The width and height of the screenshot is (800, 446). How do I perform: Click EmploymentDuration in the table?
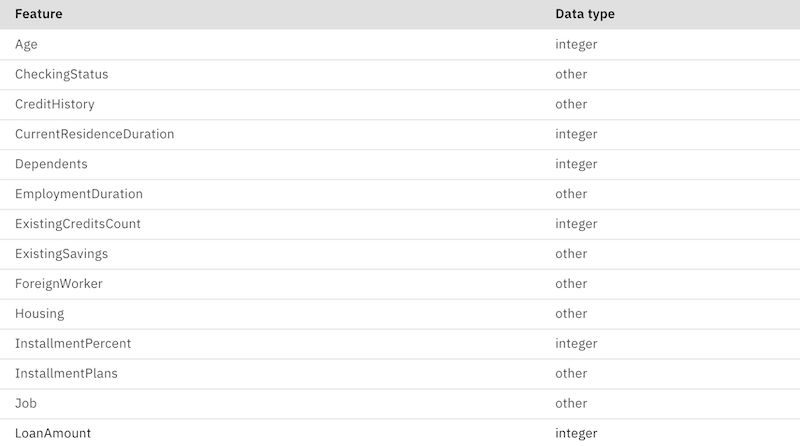coord(79,194)
